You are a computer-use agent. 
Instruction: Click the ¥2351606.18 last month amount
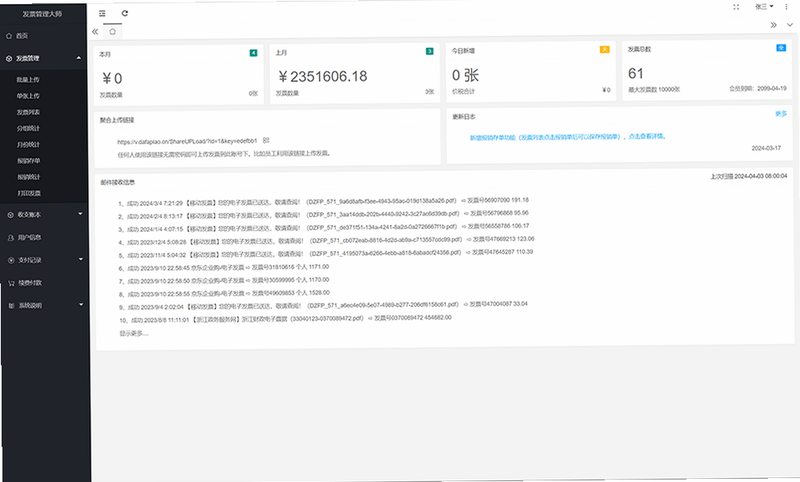tap(322, 77)
